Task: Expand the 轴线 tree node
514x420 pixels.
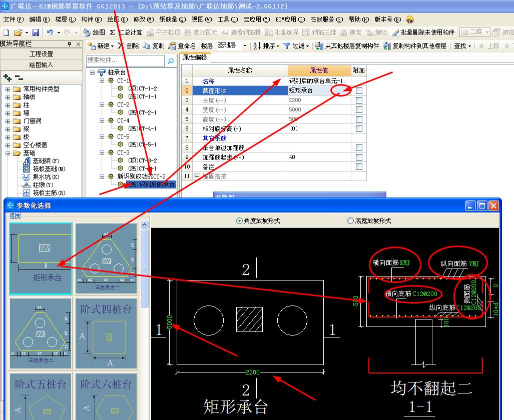Action: (8, 97)
